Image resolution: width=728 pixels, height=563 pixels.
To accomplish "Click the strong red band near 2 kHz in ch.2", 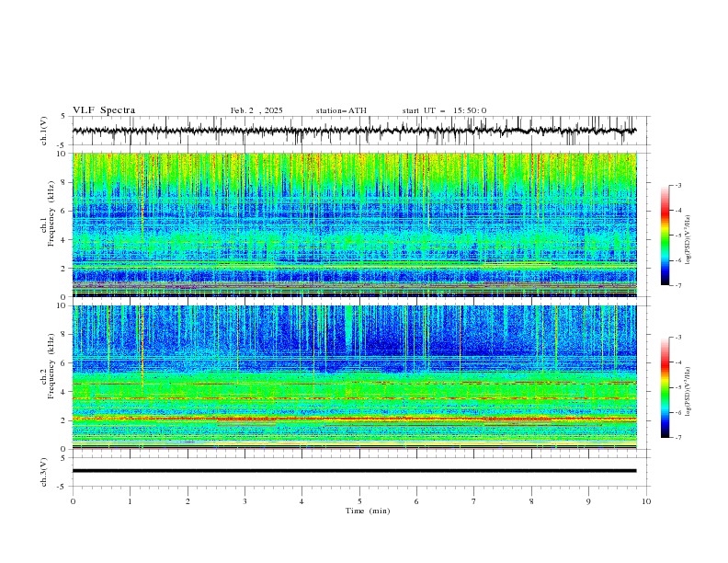I will [354, 419].
